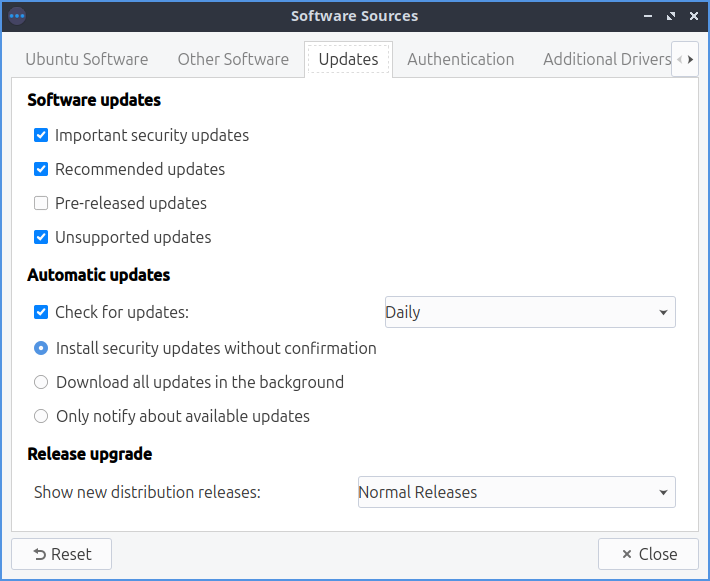Go to the Authentication tab
Screen dimensions: 710x581
460,59
